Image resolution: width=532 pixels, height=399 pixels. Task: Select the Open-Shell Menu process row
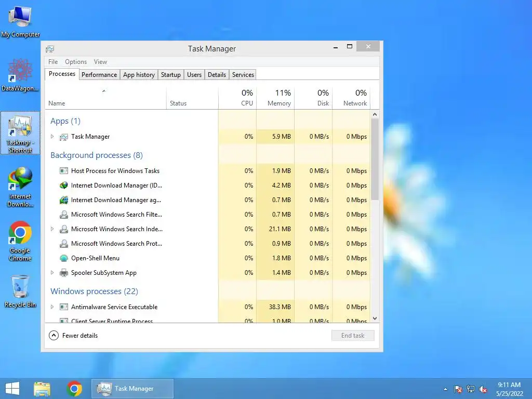[x=208, y=258]
